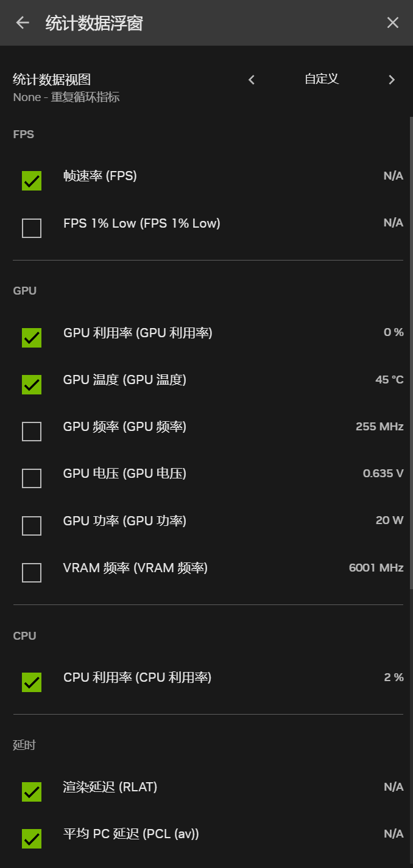Image resolution: width=413 pixels, height=868 pixels.
Task: Uncheck the GPU 温度 checkbox
Action: [x=32, y=385]
